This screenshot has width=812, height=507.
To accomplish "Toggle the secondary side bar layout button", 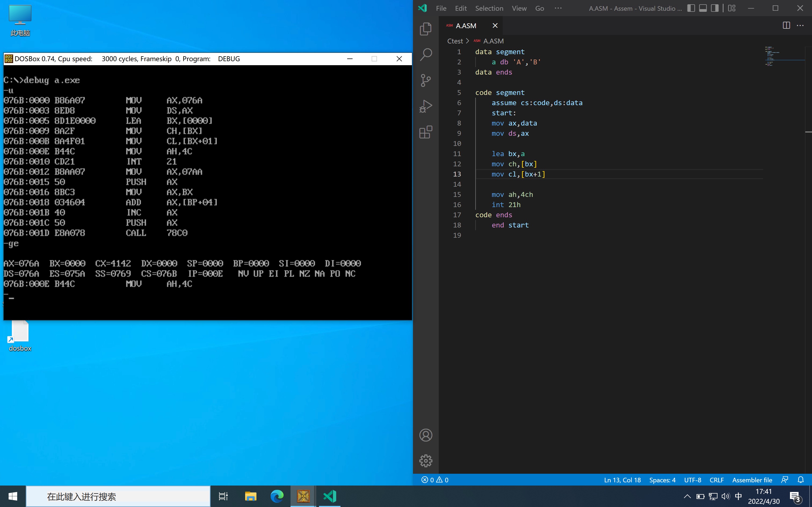I will [x=715, y=8].
